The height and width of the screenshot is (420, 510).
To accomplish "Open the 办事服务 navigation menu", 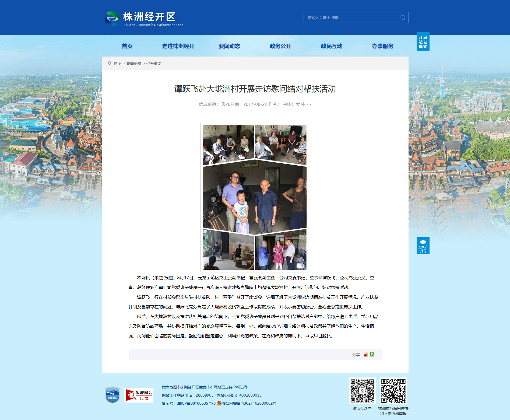I will (383, 46).
